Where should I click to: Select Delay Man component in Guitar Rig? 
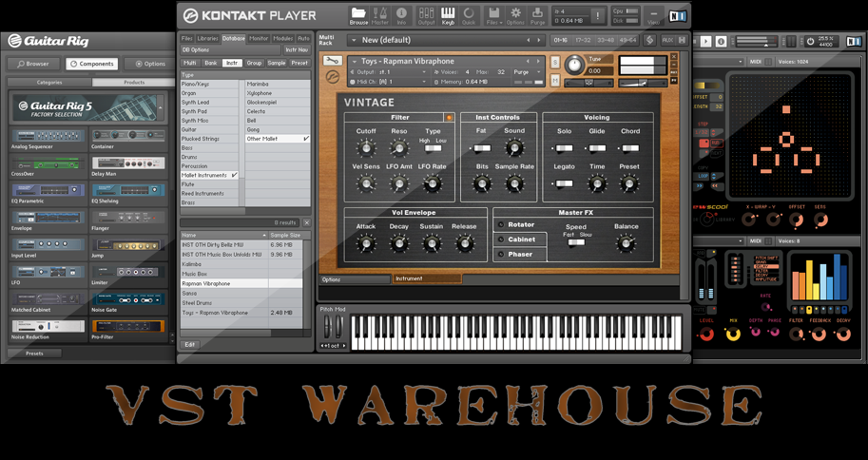[x=128, y=165]
